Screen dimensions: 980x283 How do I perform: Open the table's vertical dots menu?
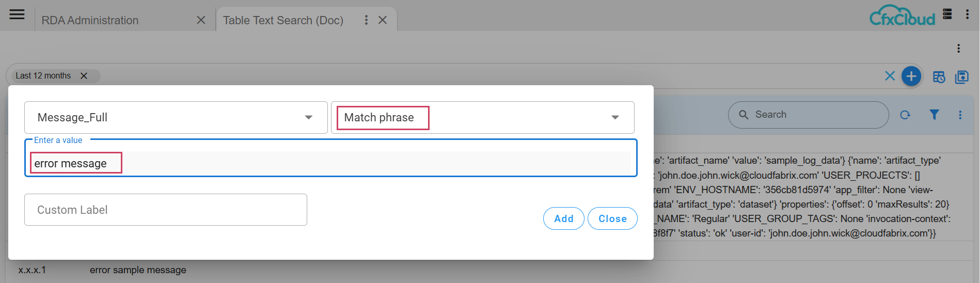click(x=960, y=115)
